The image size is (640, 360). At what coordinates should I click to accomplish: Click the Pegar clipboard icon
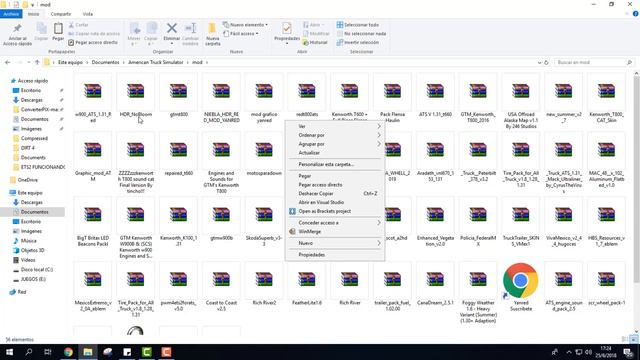tap(58, 29)
